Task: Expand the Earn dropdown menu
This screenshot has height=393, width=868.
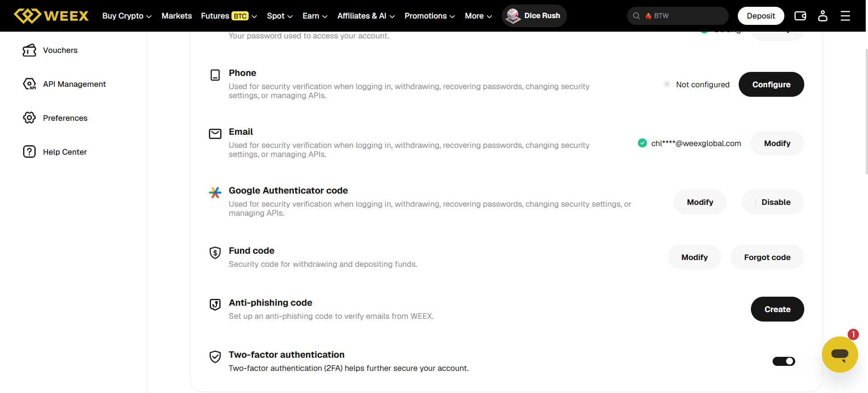Action: pyautogui.click(x=315, y=16)
